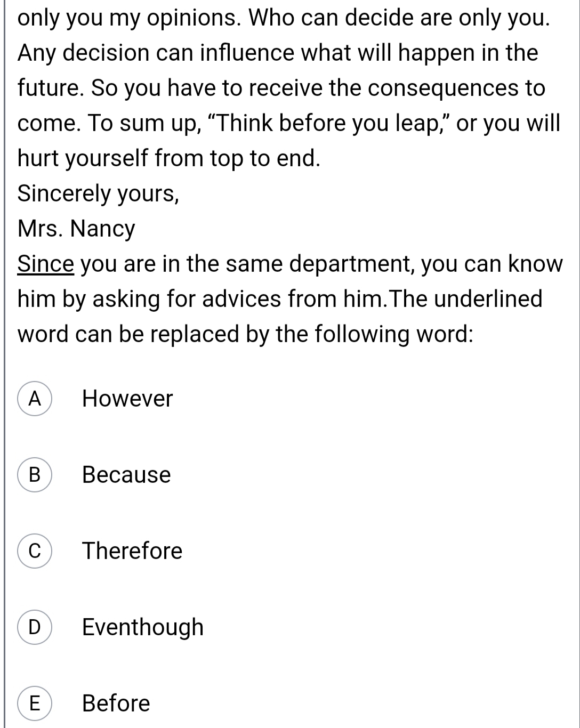Click the 'Sincerely yours,' line

[98, 194]
